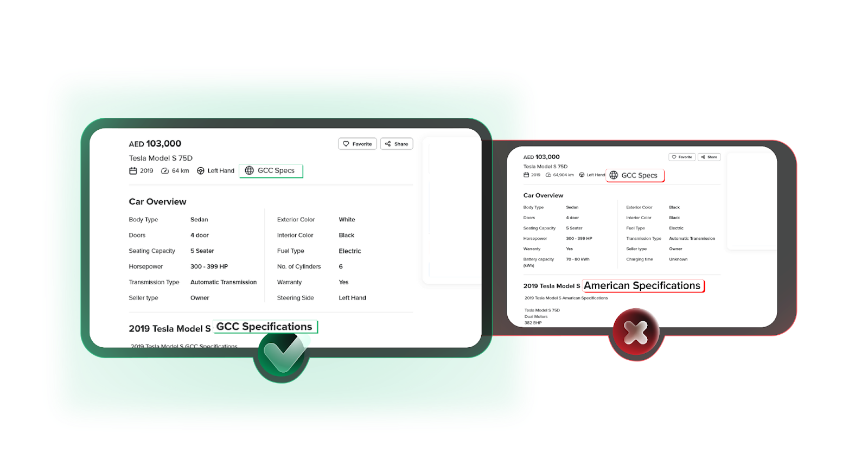The image size is (868, 465).
Task: Click heart icon in green card's Favorite button
Action: point(346,144)
